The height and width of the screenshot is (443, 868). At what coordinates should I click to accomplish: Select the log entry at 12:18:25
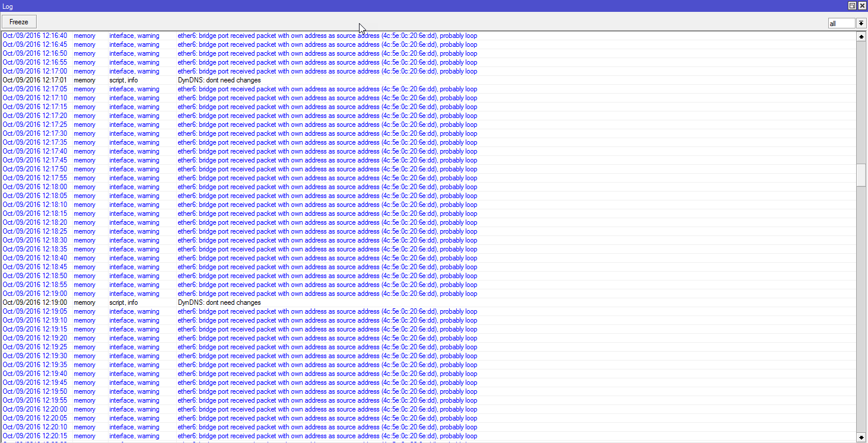tap(429, 231)
